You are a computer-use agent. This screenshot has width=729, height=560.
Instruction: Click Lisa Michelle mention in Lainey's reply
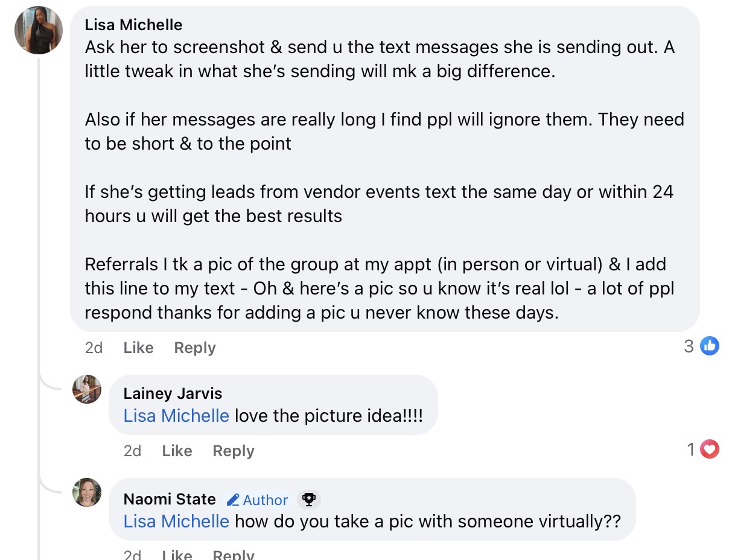(x=176, y=416)
